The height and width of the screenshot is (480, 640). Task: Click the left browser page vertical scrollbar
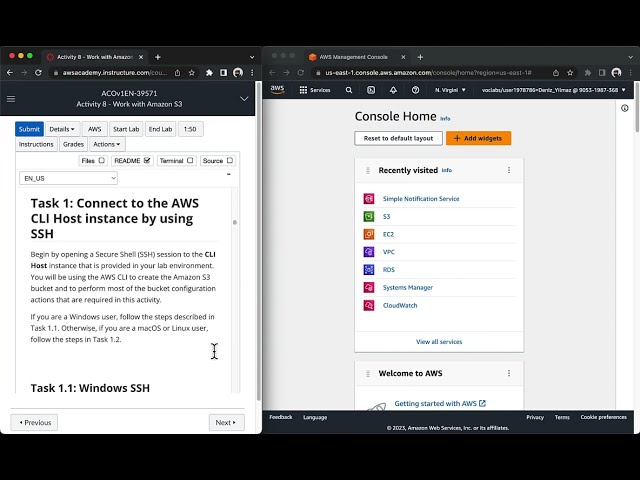click(258, 241)
